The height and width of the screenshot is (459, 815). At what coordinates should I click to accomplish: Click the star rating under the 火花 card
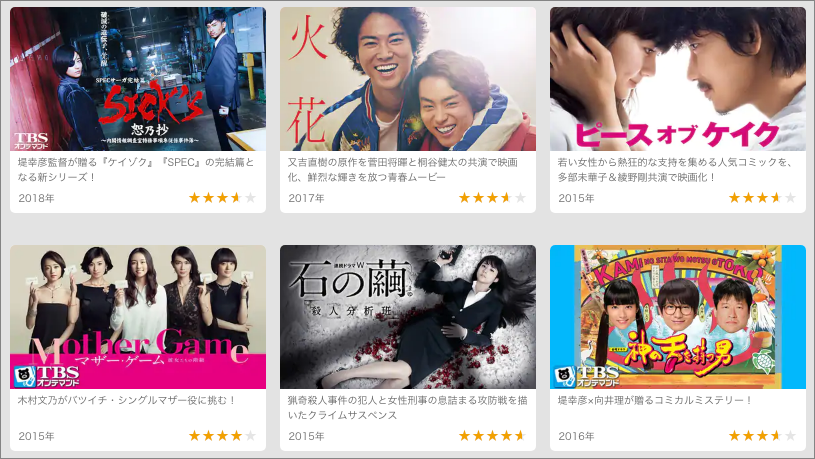pyautogui.click(x=492, y=198)
